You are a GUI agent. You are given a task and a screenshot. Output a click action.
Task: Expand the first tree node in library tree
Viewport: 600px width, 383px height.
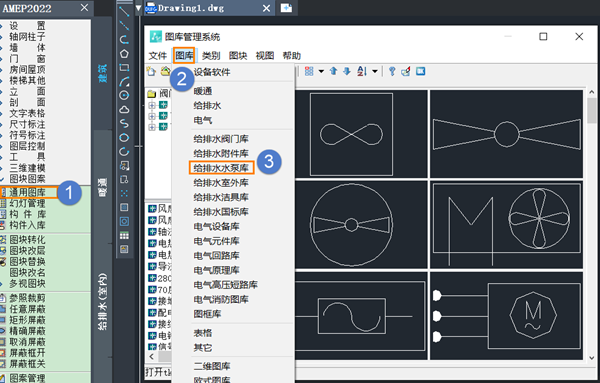click(152, 105)
